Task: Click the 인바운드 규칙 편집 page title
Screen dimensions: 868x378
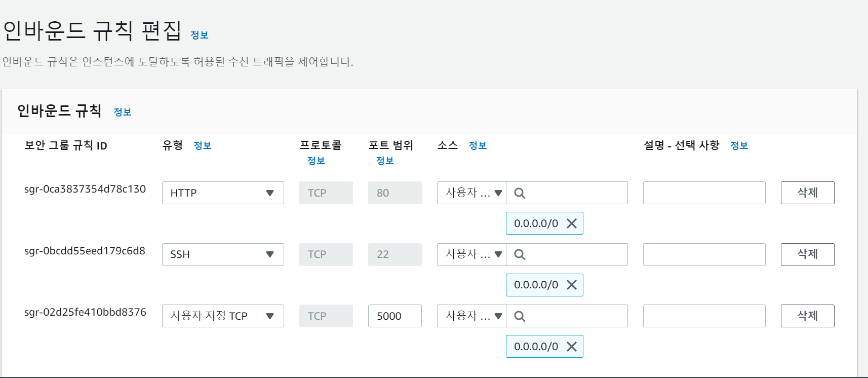Action: (x=92, y=30)
